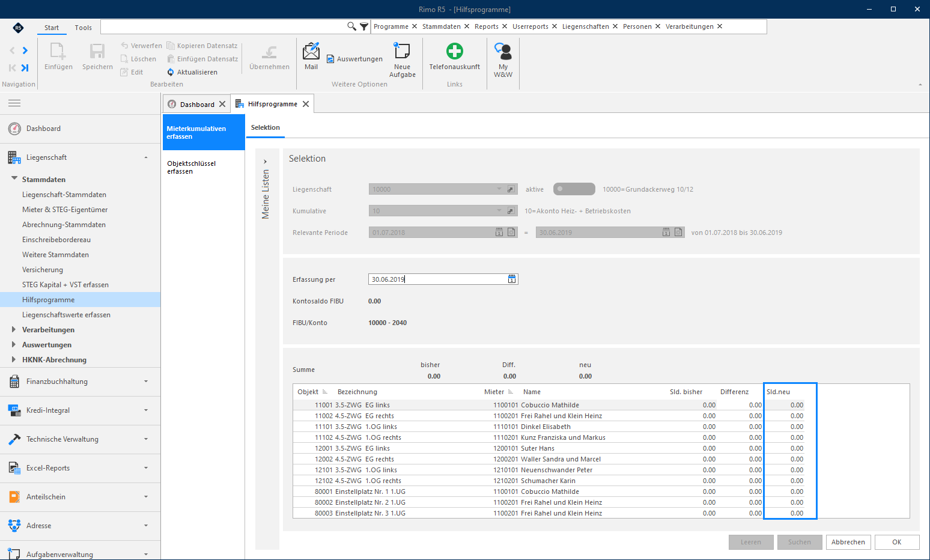Expand the Meine Listen side panel
Image resolution: width=930 pixels, height=560 pixels.
[265, 162]
